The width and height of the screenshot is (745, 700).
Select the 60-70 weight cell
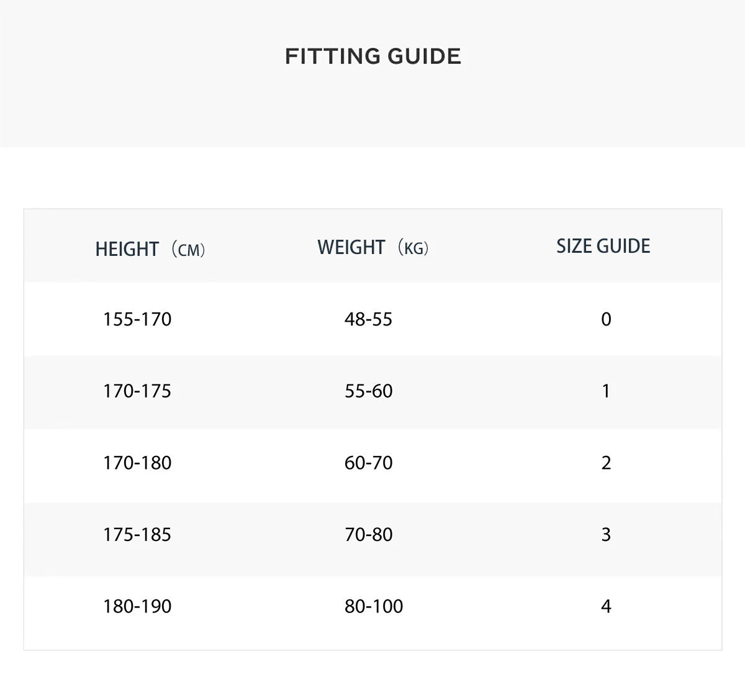(x=368, y=463)
